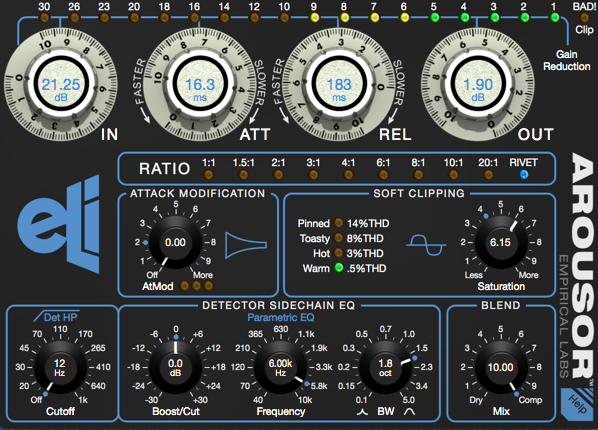Select the 1:1 ratio LED
This screenshot has height=430, width=598.
(x=208, y=175)
